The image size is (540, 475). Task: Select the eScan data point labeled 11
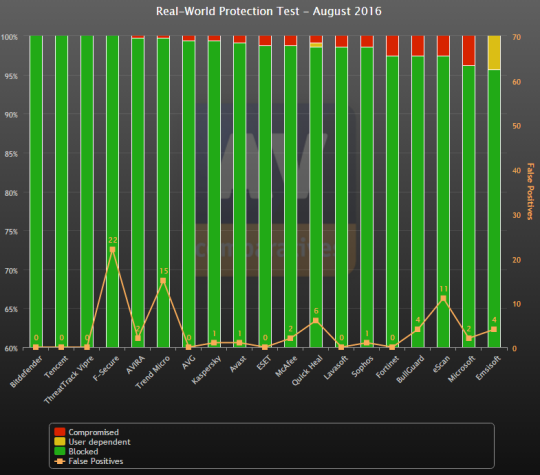pyautogui.click(x=443, y=298)
